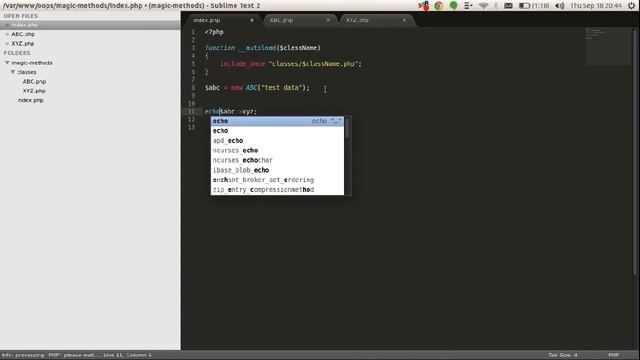This screenshot has width=640, height=360.
Task: Place cursor on line 8 with $abc assignment
Action: tap(257, 88)
